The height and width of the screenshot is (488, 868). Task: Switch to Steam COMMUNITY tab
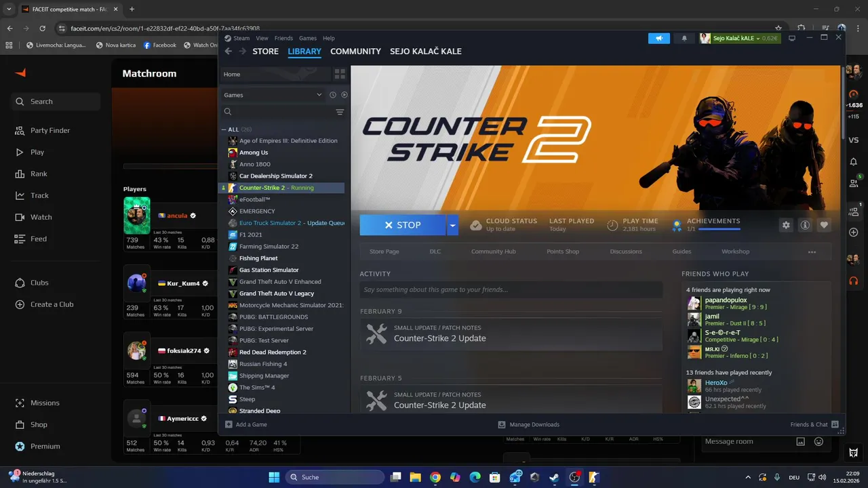(355, 52)
